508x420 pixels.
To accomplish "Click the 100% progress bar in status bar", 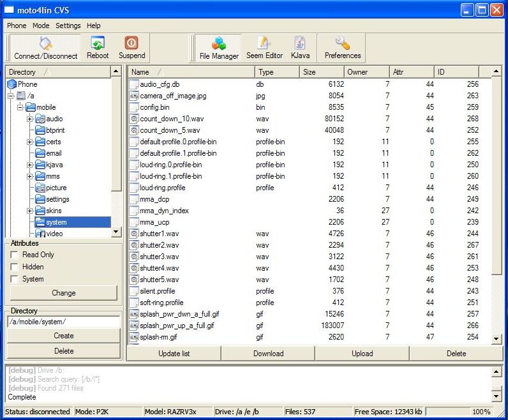I will 459,412.
